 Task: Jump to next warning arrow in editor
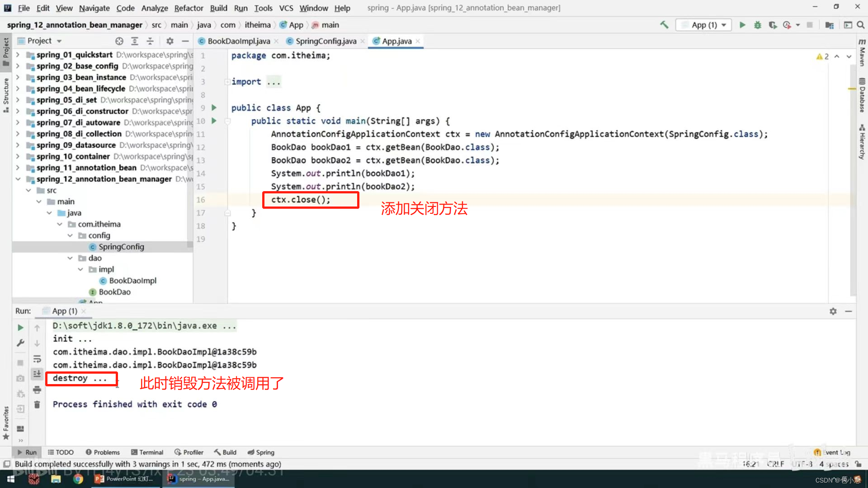(849, 56)
